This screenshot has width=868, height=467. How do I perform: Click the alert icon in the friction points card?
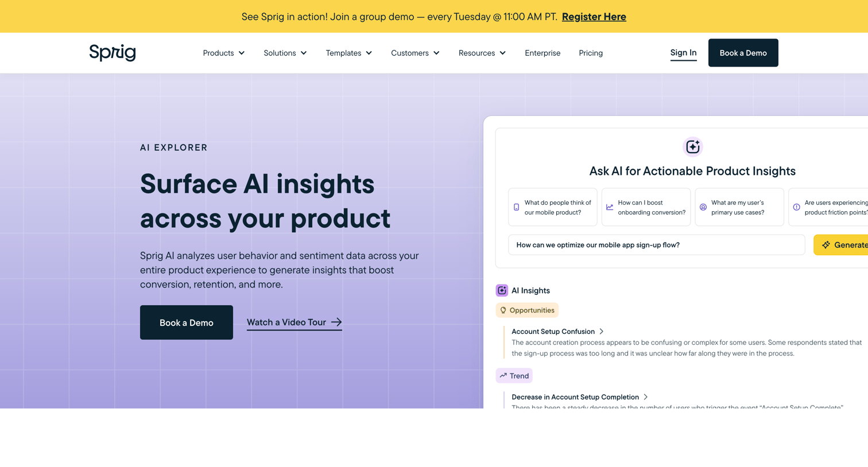click(796, 207)
